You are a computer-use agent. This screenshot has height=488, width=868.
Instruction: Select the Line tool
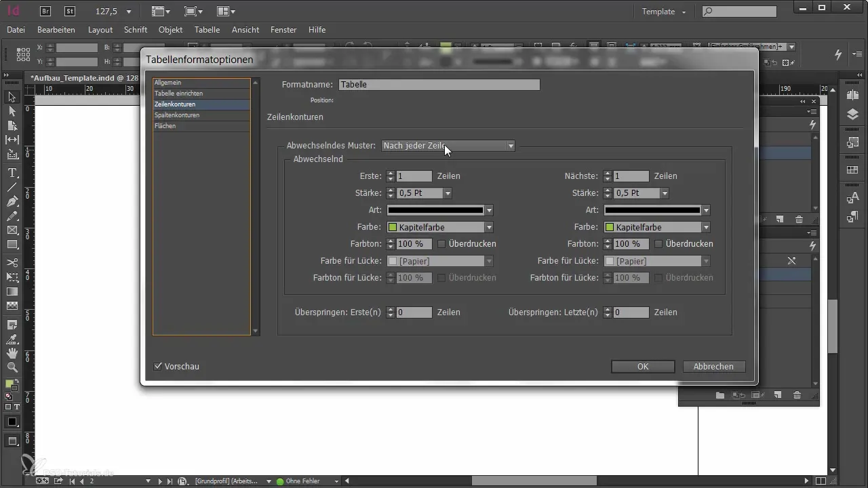pyautogui.click(x=12, y=187)
